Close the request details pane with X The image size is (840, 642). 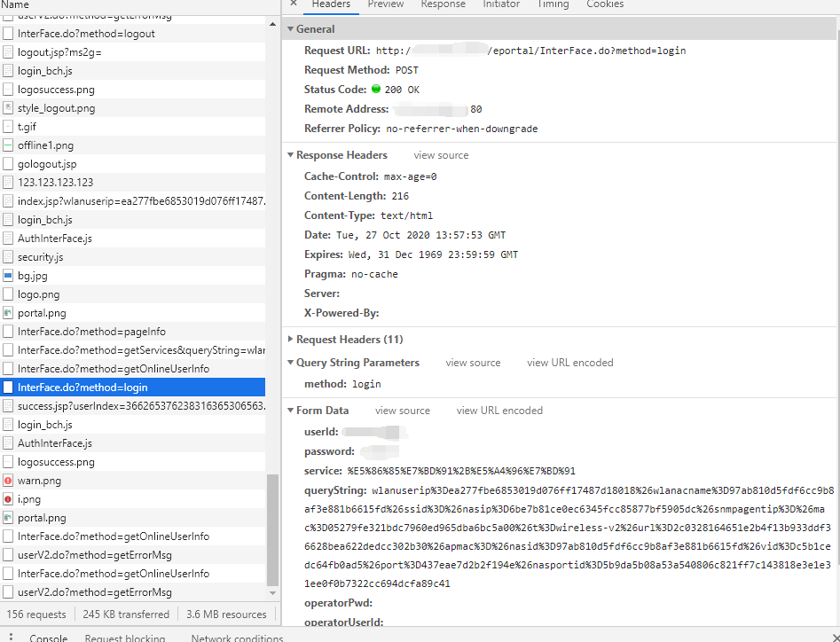coord(293,4)
